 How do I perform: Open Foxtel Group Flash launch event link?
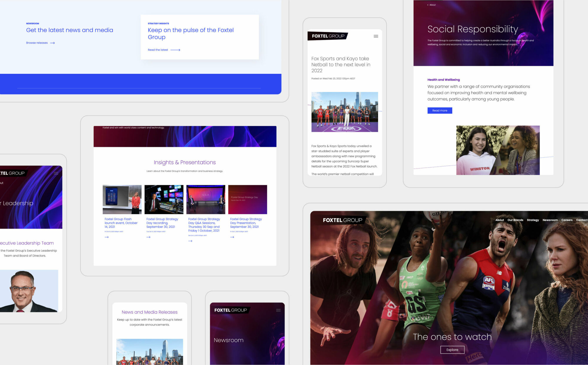(121, 223)
